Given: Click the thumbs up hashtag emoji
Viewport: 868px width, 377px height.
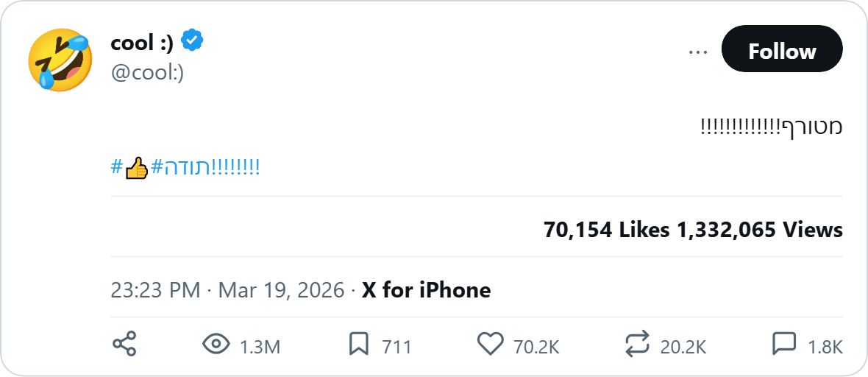Looking at the screenshot, I should (x=136, y=168).
